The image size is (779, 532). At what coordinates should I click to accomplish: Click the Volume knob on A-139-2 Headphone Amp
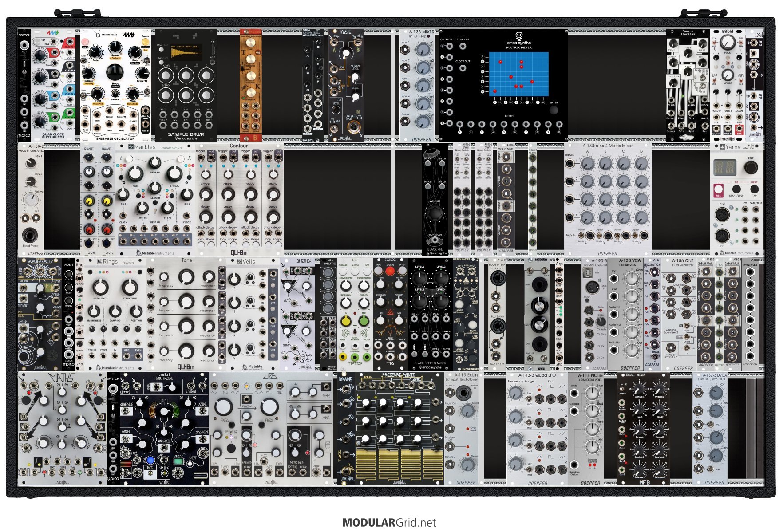pos(30,199)
